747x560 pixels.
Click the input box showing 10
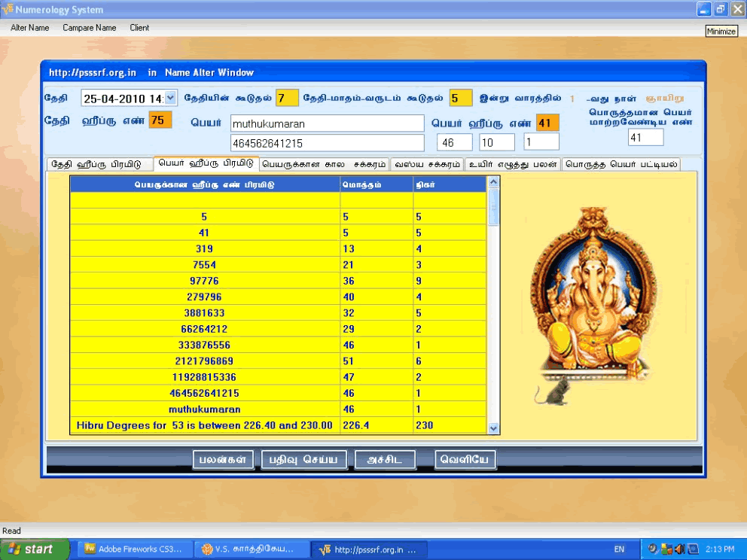[497, 142]
